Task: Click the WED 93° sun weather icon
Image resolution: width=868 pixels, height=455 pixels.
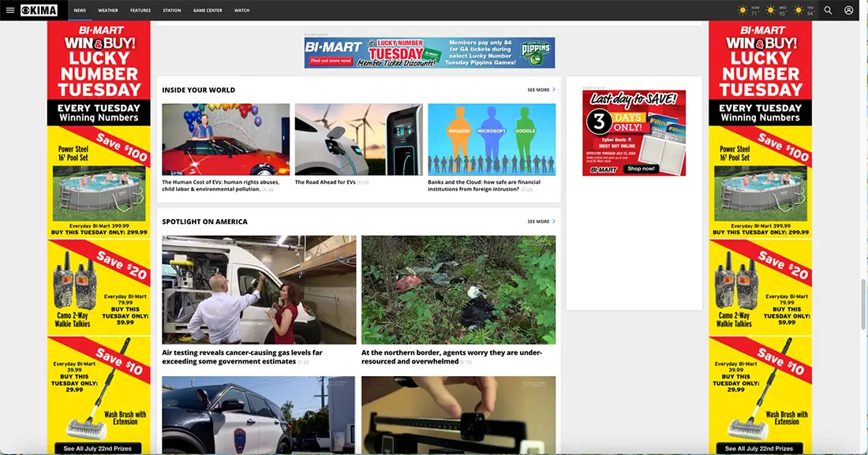Action: (770, 10)
